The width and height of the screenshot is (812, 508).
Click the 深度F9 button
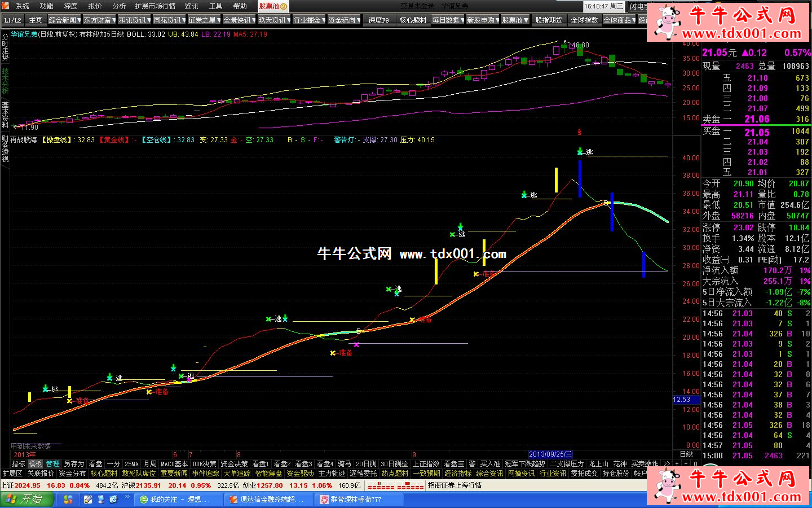378,20
